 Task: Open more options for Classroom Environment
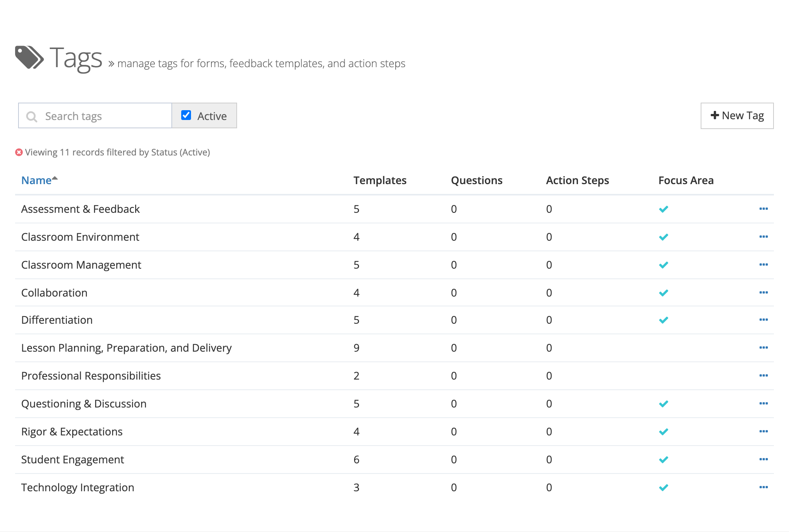pos(763,237)
